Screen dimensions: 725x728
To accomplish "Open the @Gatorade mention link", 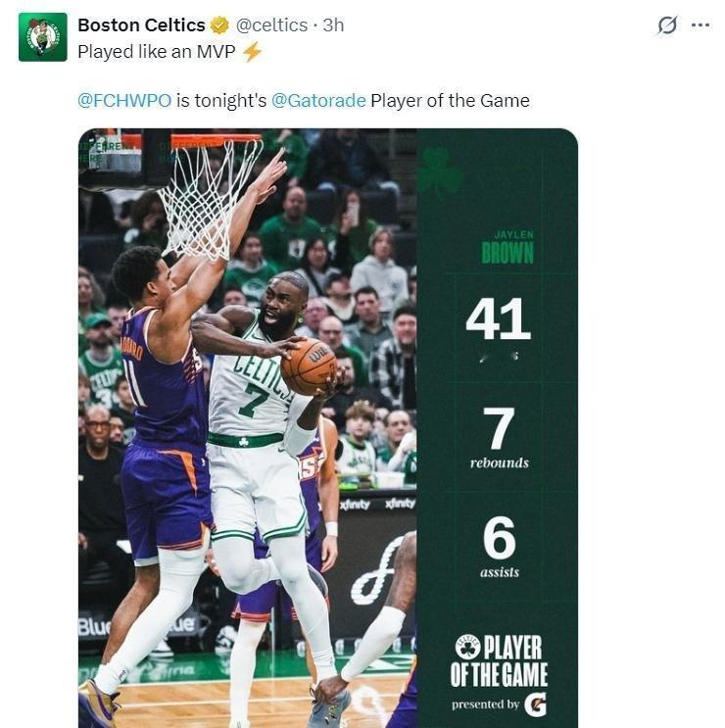I will coord(317,100).
